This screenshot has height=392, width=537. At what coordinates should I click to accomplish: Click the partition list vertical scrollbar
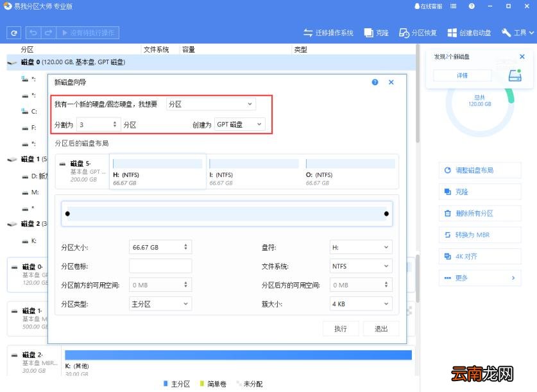pos(418,94)
